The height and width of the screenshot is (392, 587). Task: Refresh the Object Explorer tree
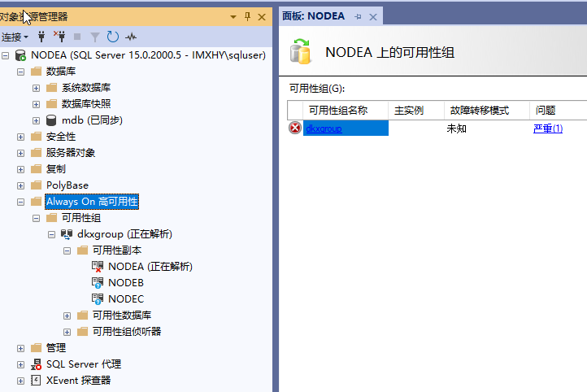pos(113,37)
